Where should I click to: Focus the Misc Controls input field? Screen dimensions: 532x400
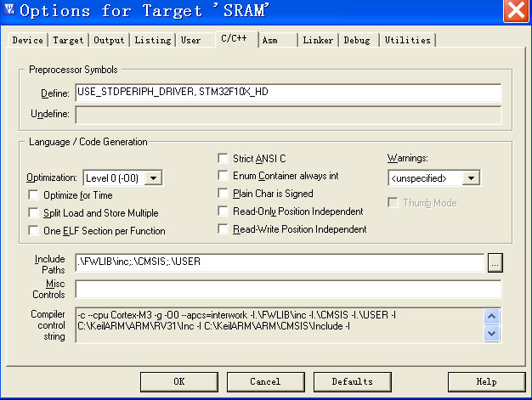[287, 289]
